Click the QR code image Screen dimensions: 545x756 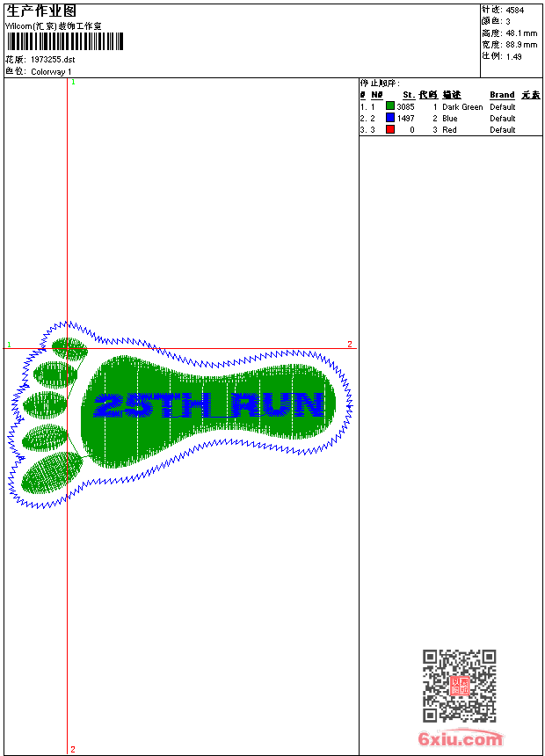(x=459, y=686)
